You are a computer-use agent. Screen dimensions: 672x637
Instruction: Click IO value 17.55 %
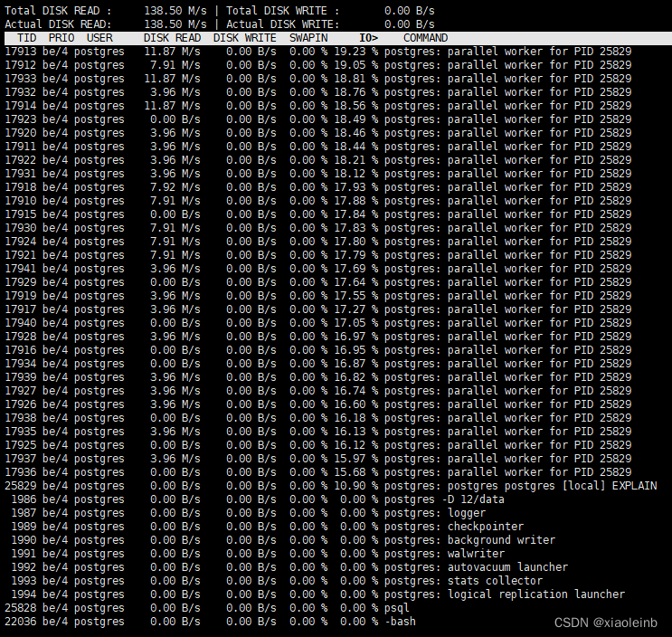click(356, 296)
